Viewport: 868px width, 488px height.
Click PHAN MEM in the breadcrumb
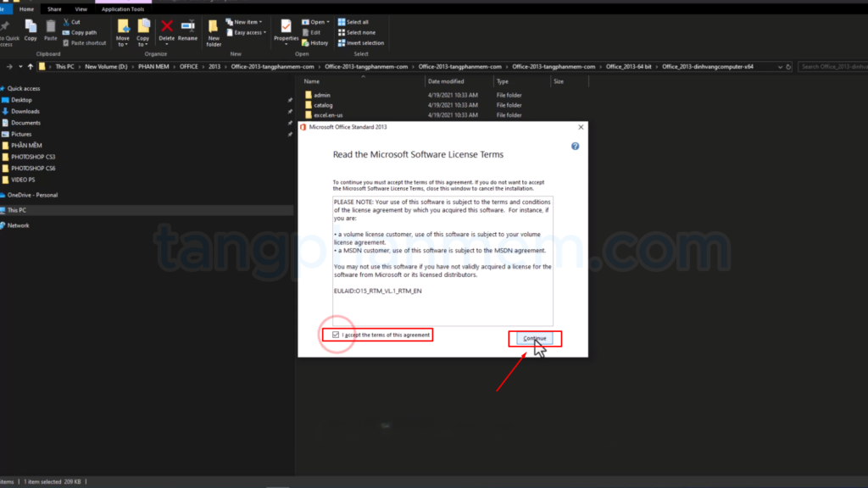pyautogui.click(x=153, y=66)
